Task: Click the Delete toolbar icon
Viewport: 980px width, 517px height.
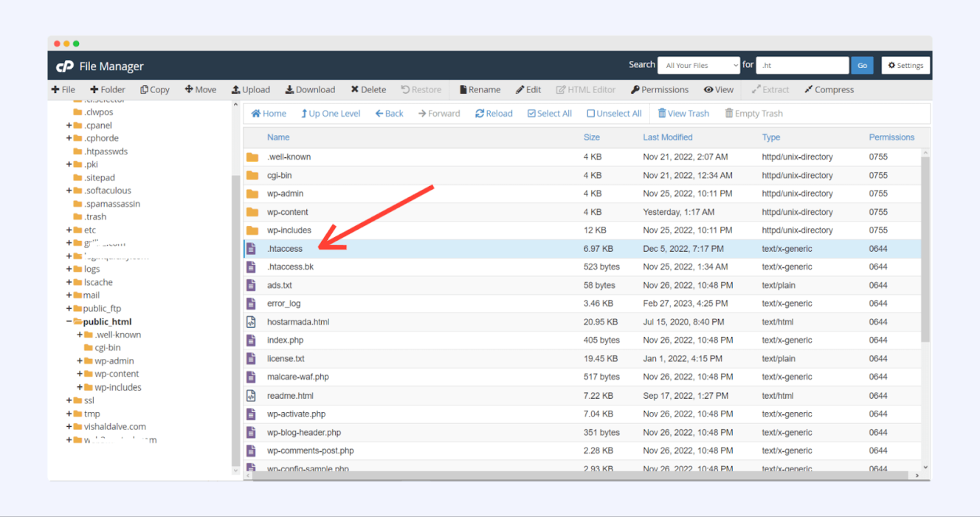Action: (355, 90)
